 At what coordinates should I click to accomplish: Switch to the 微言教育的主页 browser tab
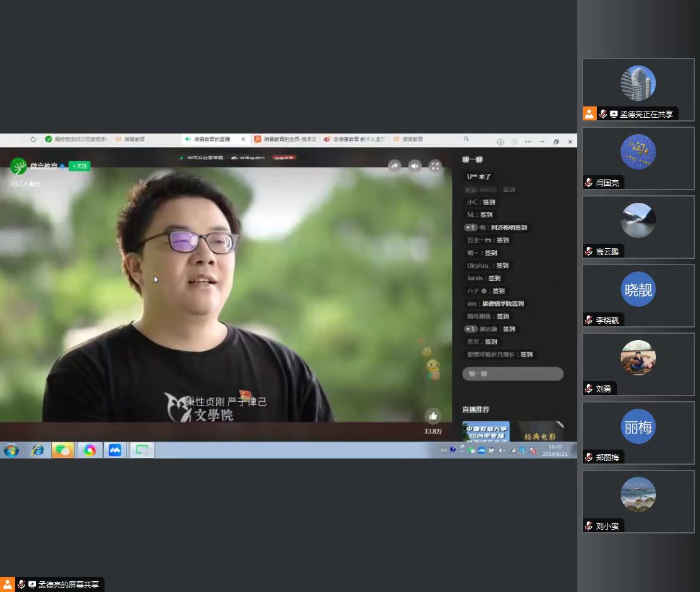pos(287,139)
